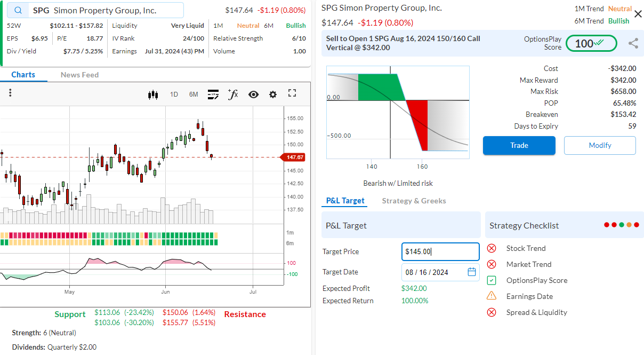
Task: Click the Bearish w/ Limited risk caption
Action: pos(398,183)
